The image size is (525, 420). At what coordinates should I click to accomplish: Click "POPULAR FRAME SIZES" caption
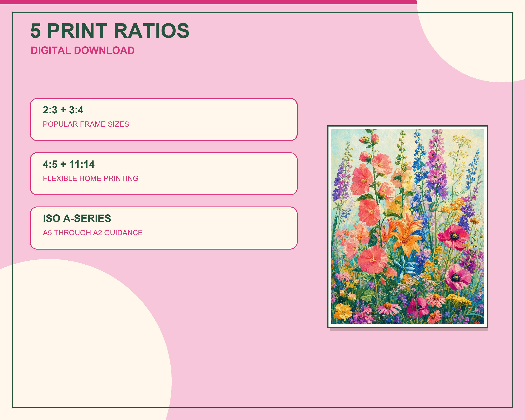pos(86,124)
